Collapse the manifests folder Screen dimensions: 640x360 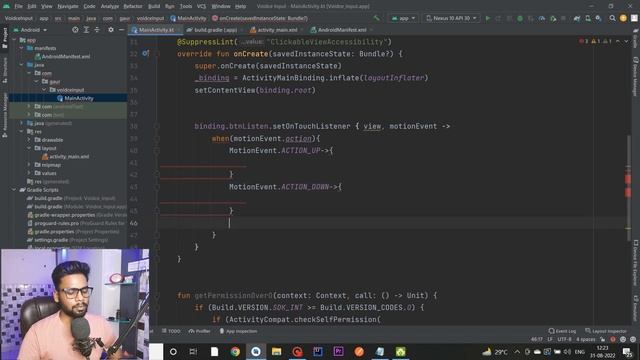coord(22,48)
